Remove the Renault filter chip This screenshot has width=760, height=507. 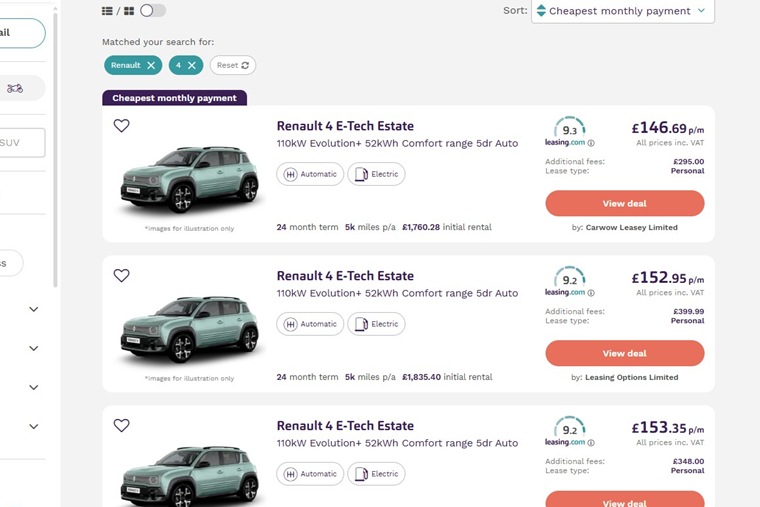click(151, 65)
